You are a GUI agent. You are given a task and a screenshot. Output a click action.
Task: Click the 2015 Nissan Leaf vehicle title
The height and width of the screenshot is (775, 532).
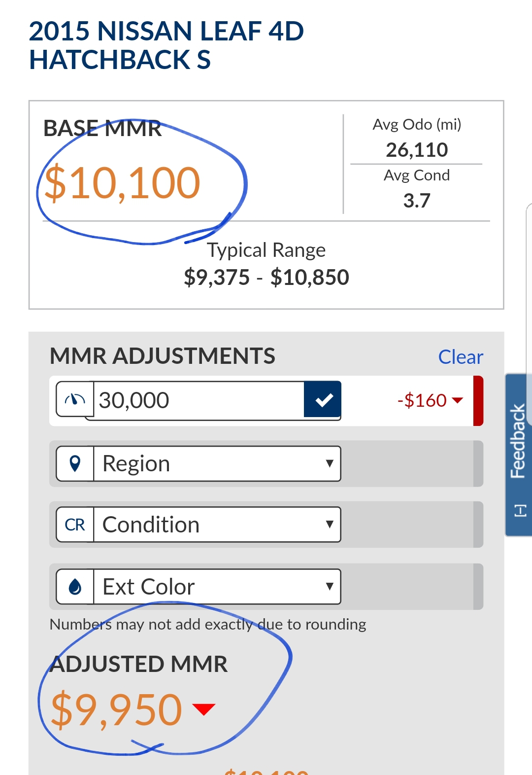point(166,45)
